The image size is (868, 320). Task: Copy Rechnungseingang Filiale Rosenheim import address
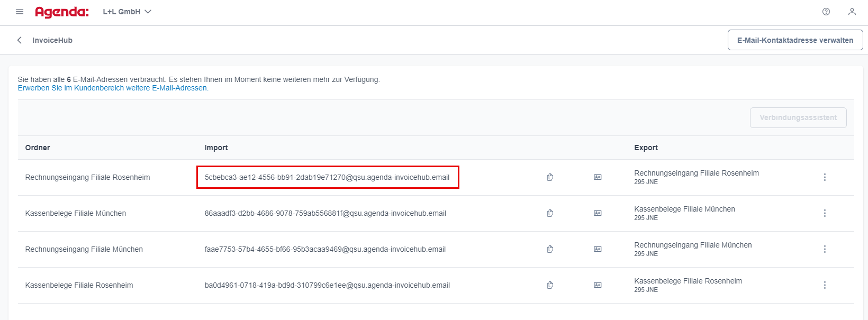point(550,177)
